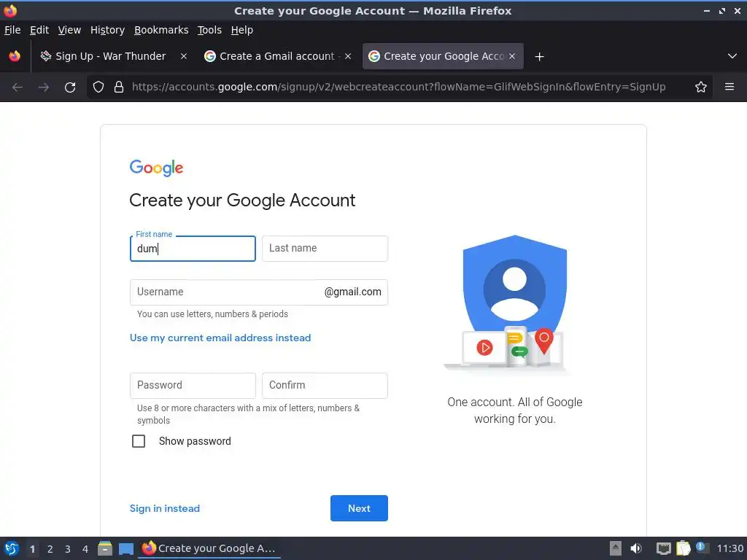Tick the Show password checkbox
747x560 pixels.
coord(139,441)
